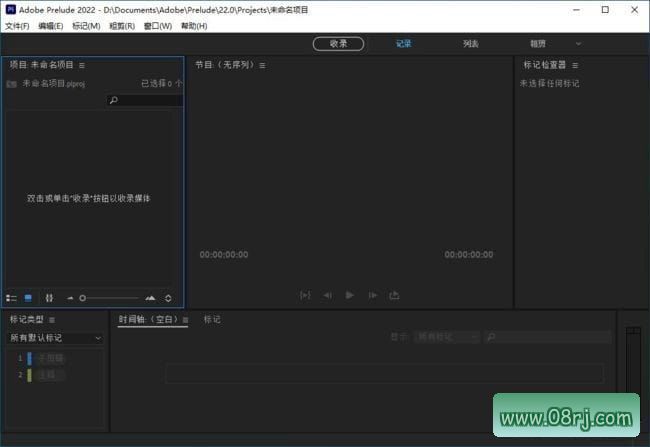Switch to the 列表 workspace
Viewport: 650px width, 447px height.
471,44
